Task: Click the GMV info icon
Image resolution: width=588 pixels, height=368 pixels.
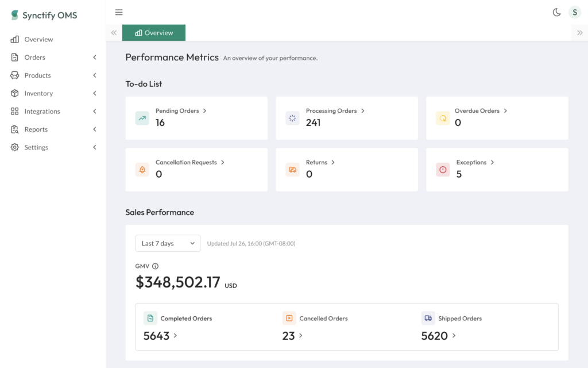Action: pos(155,266)
